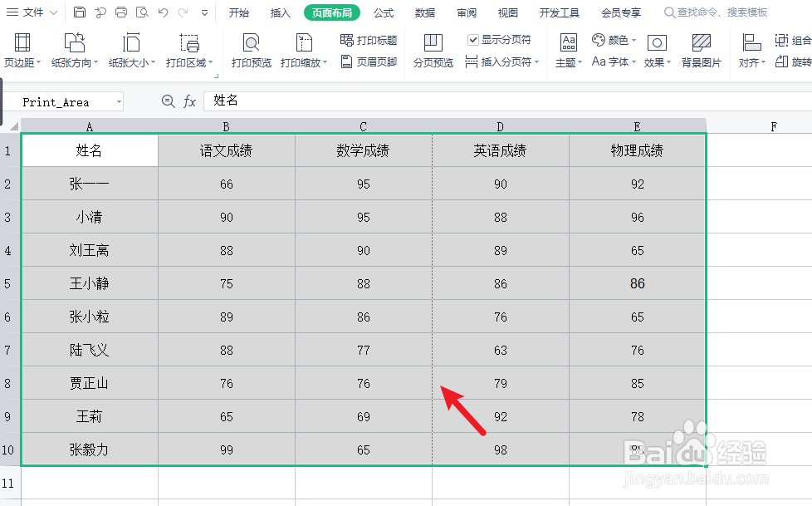Click the 页眉页脚 button
The width and height of the screenshot is (812, 506).
point(369,61)
